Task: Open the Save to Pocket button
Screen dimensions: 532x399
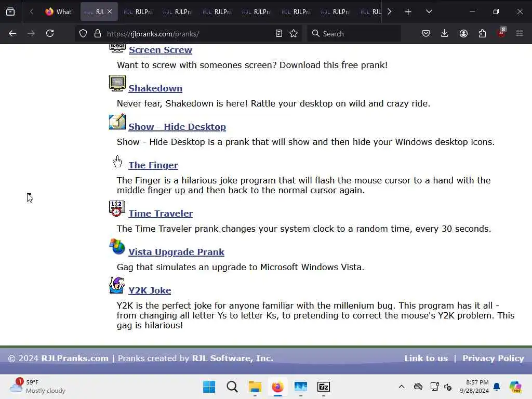Action: 426,33
